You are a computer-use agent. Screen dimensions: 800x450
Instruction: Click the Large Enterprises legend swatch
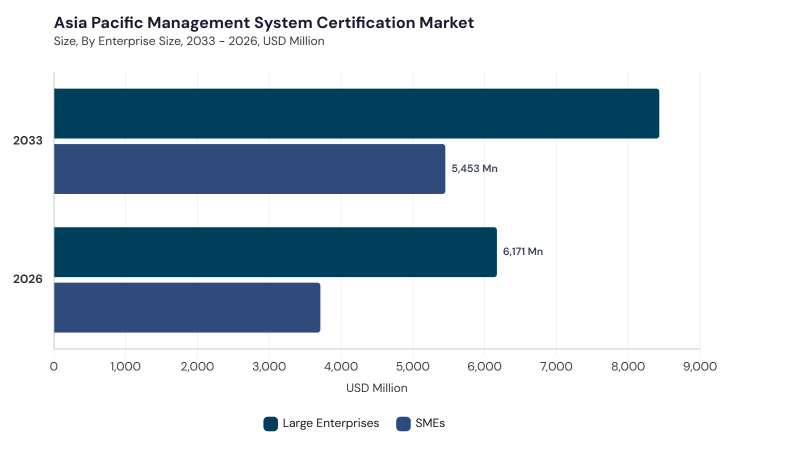point(270,424)
